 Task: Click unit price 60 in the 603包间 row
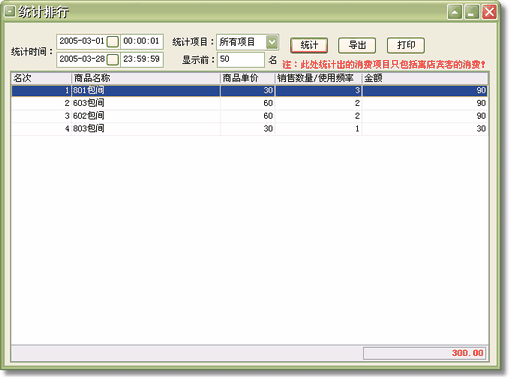pyautogui.click(x=268, y=103)
